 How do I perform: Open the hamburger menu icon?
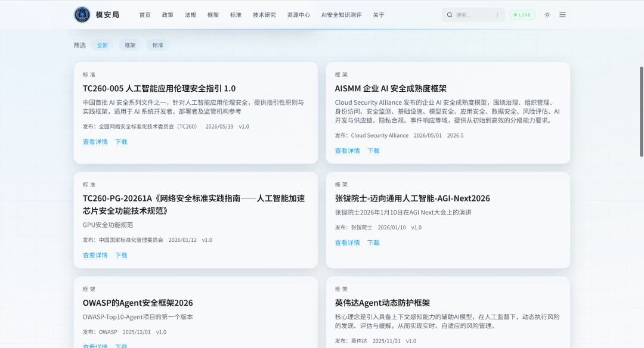click(563, 15)
